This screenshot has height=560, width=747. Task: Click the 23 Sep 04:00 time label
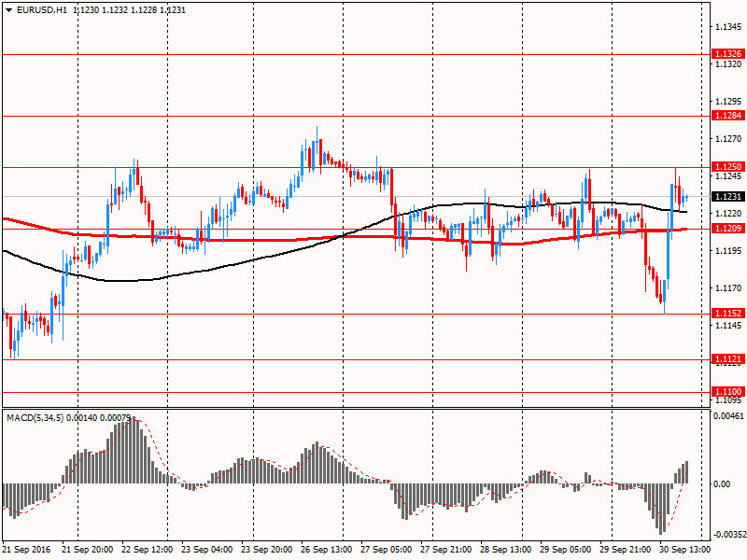(207, 550)
